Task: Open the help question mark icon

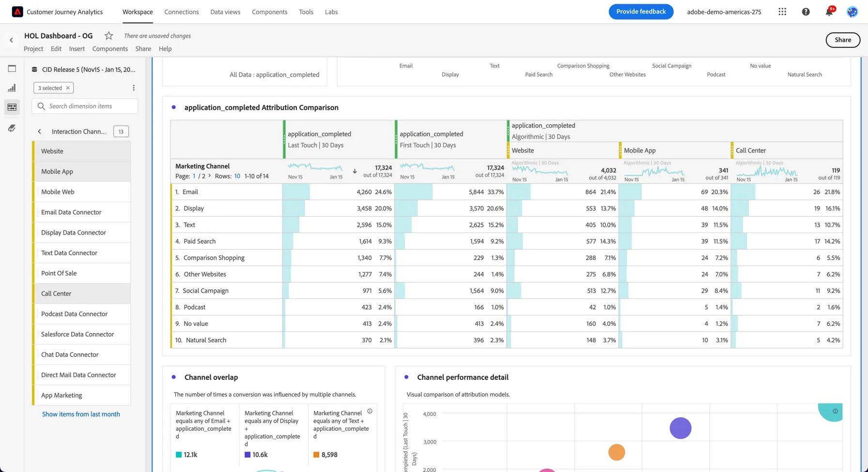Action: pos(806,12)
